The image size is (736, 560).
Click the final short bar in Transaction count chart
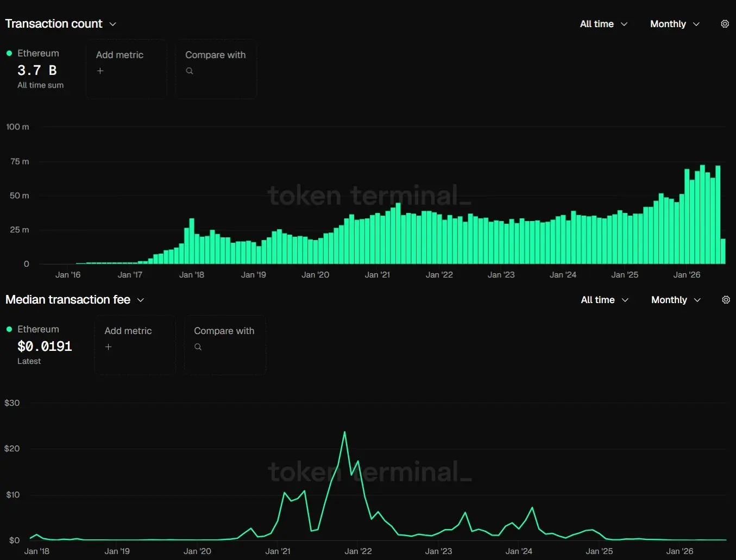(723, 251)
